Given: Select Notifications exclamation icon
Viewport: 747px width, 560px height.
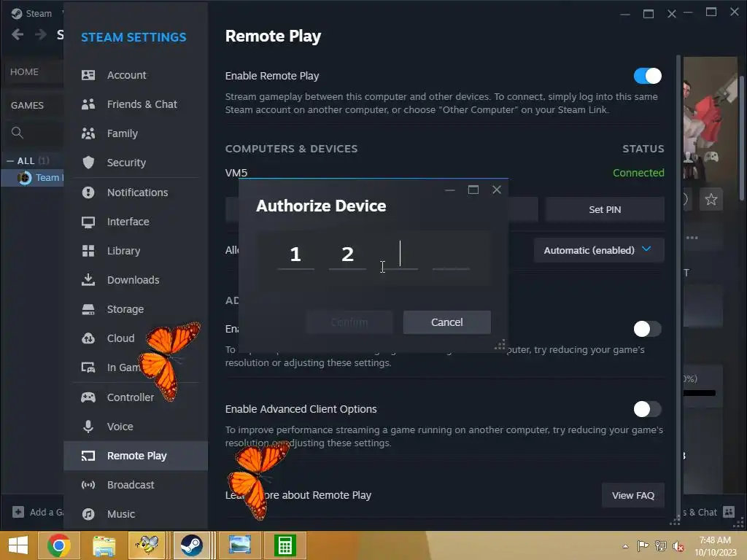Looking at the screenshot, I should pos(88,192).
